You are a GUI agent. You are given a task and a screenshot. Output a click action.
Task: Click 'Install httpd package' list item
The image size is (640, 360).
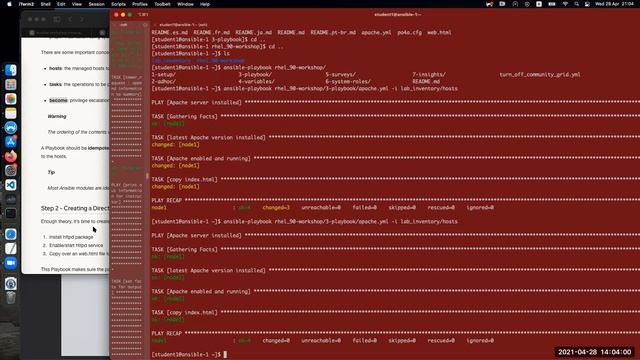coord(71,237)
